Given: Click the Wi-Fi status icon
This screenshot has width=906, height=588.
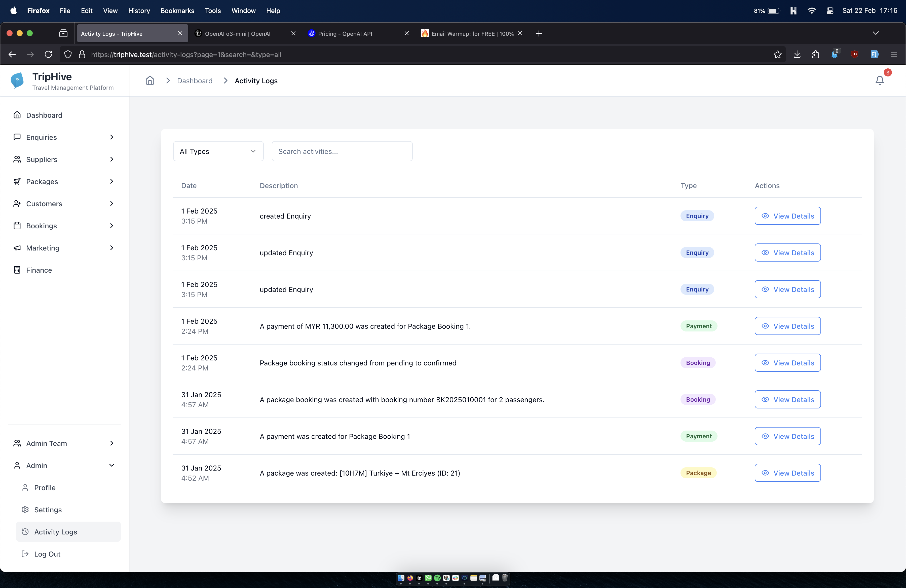Looking at the screenshot, I should point(812,11).
